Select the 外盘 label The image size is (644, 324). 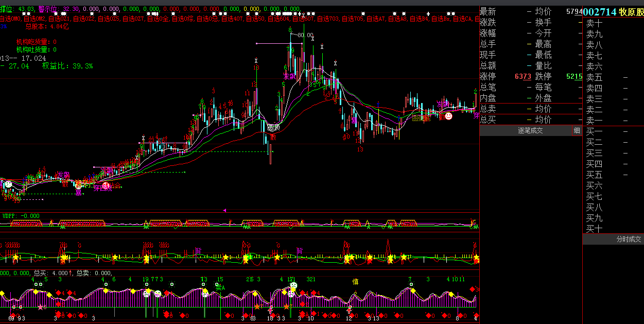544,98
